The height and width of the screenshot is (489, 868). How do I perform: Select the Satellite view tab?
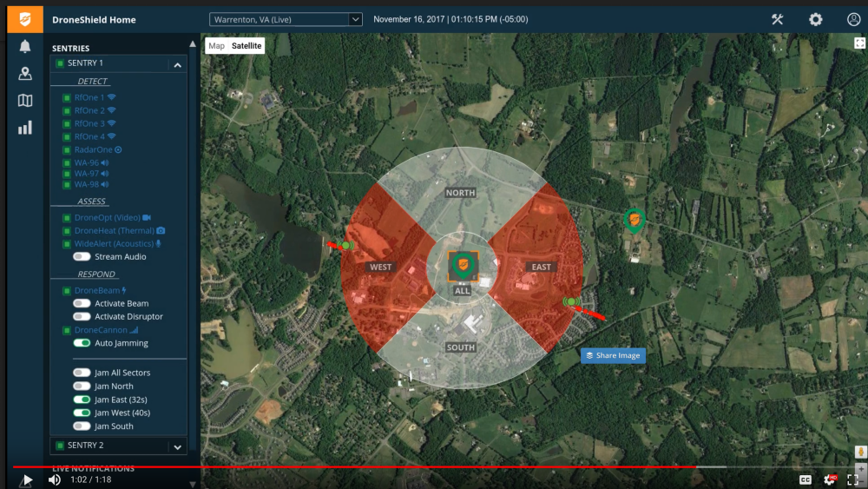(247, 46)
